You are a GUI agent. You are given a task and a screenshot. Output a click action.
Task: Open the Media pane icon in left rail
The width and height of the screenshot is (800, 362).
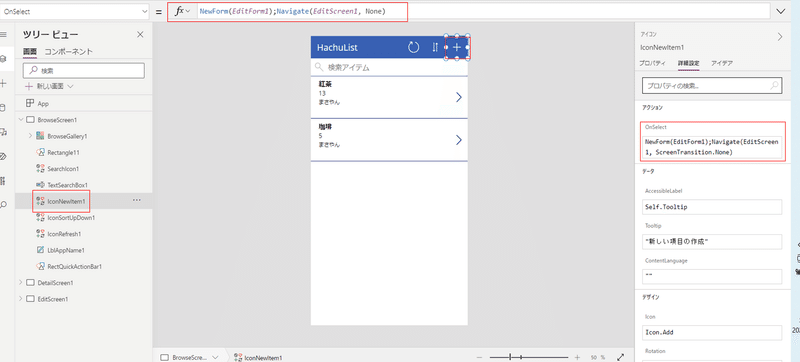click(x=3, y=132)
